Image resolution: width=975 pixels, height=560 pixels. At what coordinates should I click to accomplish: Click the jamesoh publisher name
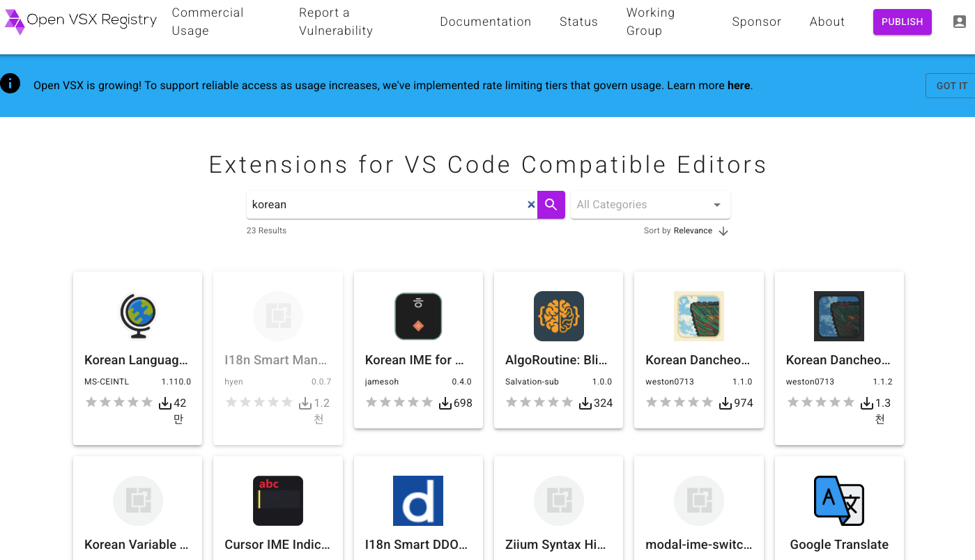pos(383,382)
